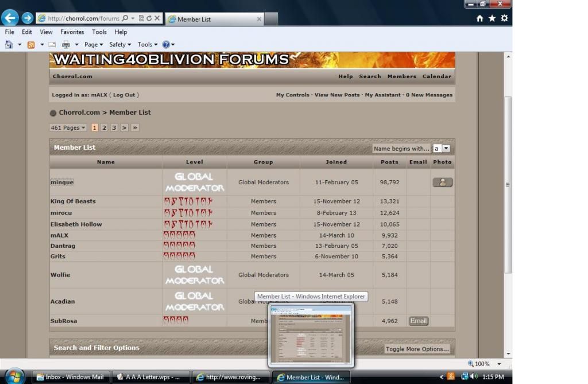
Task: Click the address bar URL field
Action: (83, 18)
